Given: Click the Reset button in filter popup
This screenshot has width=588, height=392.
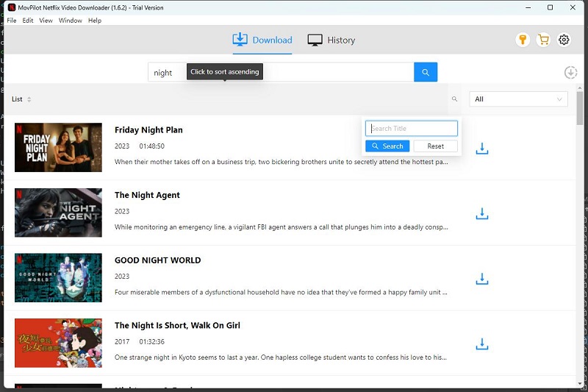Looking at the screenshot, I should (435, 146).
